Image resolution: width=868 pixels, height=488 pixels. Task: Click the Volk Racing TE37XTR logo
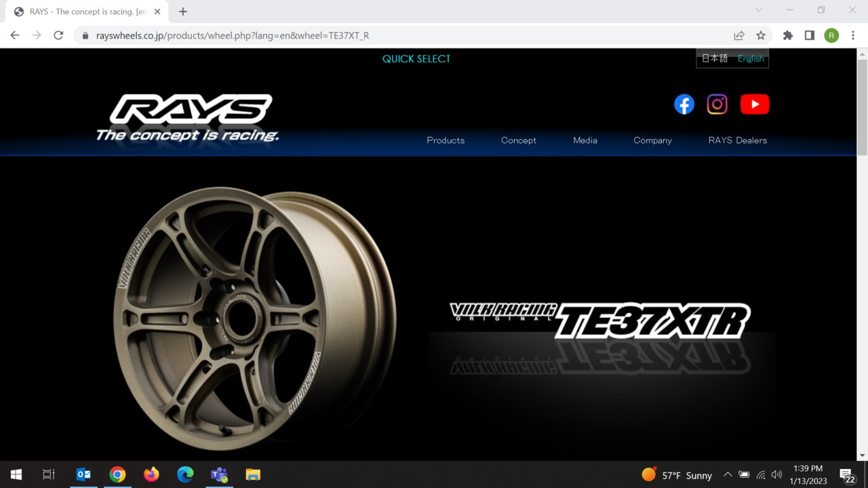(600, 320)
